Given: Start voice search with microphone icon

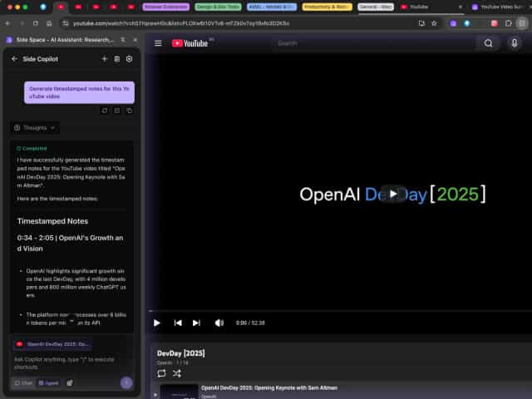Looking at the screenshot, I should click(515, 43).
